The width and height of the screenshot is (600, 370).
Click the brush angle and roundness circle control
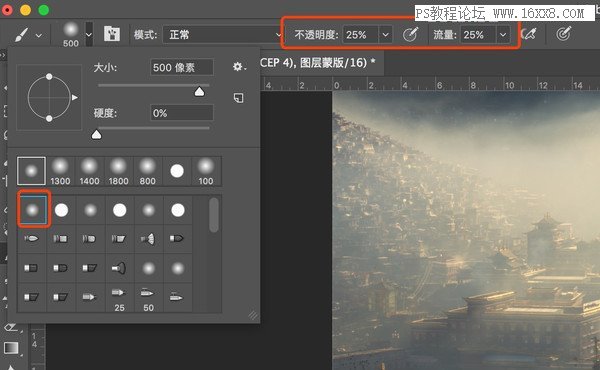(x=49, y=98)
